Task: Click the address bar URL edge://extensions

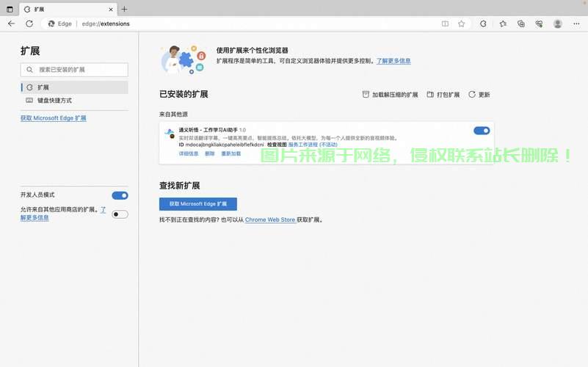Action: tap(106, 23)
